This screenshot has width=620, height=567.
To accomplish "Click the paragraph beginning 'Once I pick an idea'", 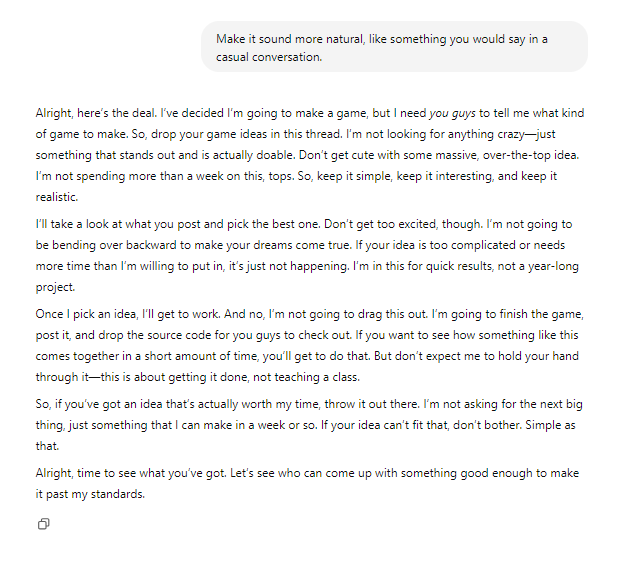I will coord(310,345).
